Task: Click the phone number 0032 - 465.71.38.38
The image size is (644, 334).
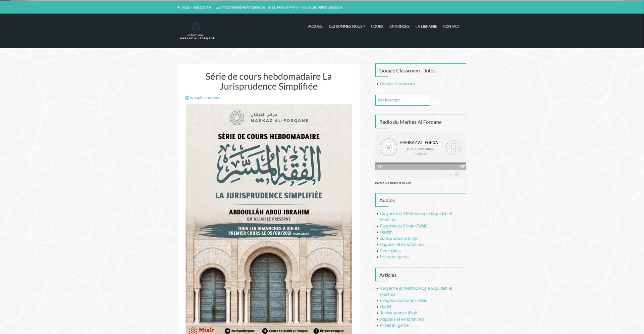Action: 197,7
